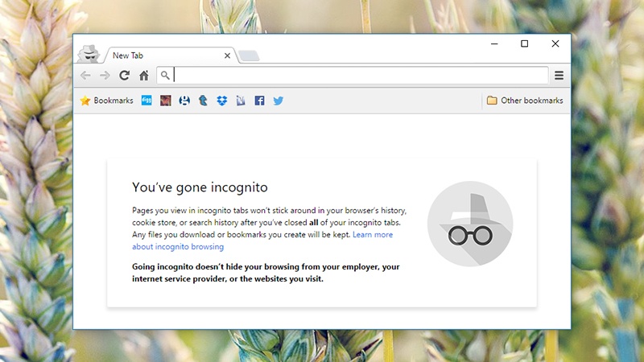Screen dimensions: 644x362
Task: Reload the current page
Action: (x=124, y=76)
